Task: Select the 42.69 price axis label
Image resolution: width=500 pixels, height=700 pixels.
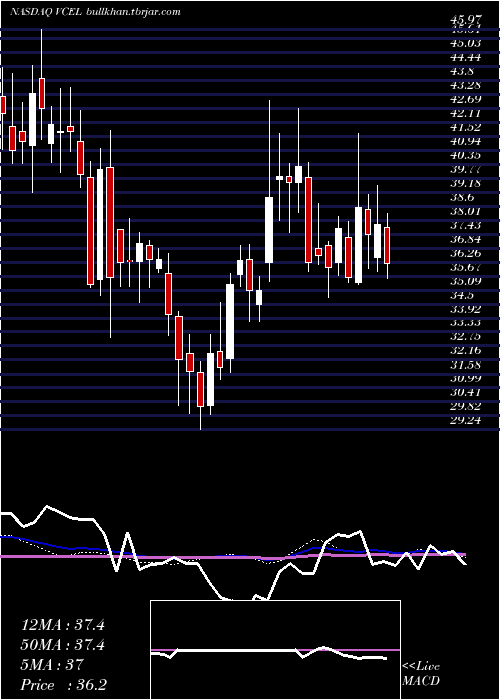Action: pyautogui.click(x=466, y=99)
